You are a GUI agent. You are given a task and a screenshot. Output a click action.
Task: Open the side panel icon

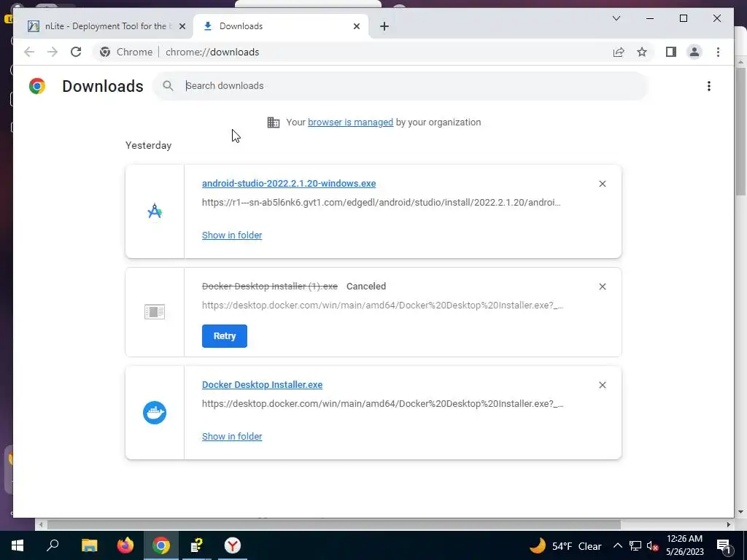tap(671, 52)
